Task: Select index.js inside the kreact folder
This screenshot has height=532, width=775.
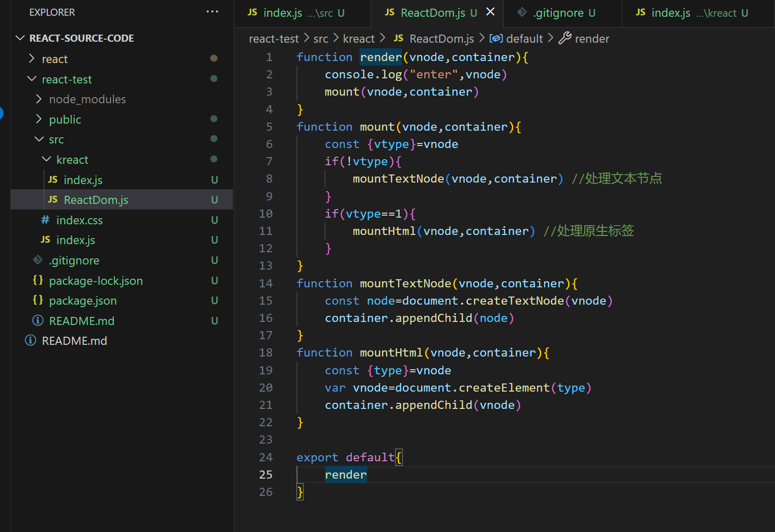Action: pos(83,180)
